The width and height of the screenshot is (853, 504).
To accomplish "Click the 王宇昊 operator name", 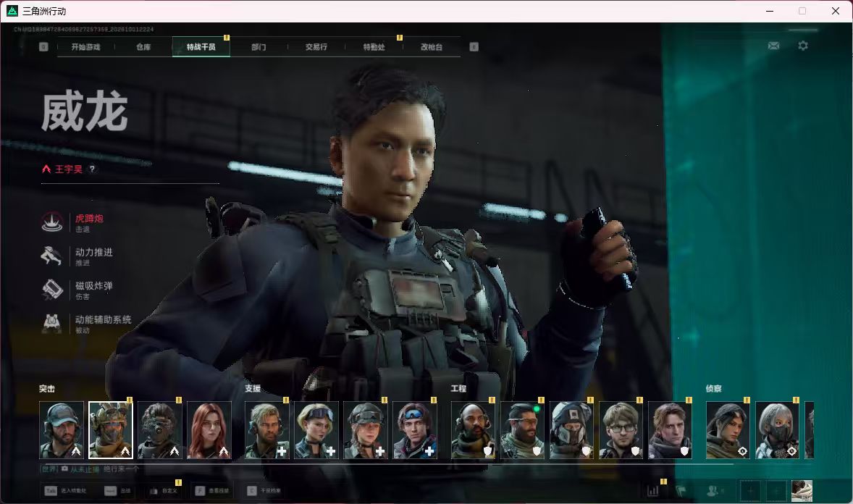I will coord(69,169).
